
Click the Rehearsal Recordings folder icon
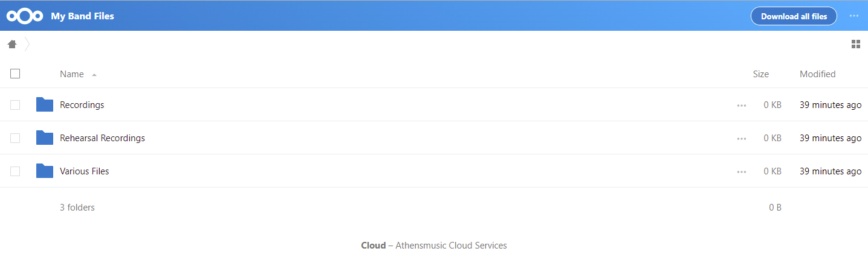tap(45, 138)
